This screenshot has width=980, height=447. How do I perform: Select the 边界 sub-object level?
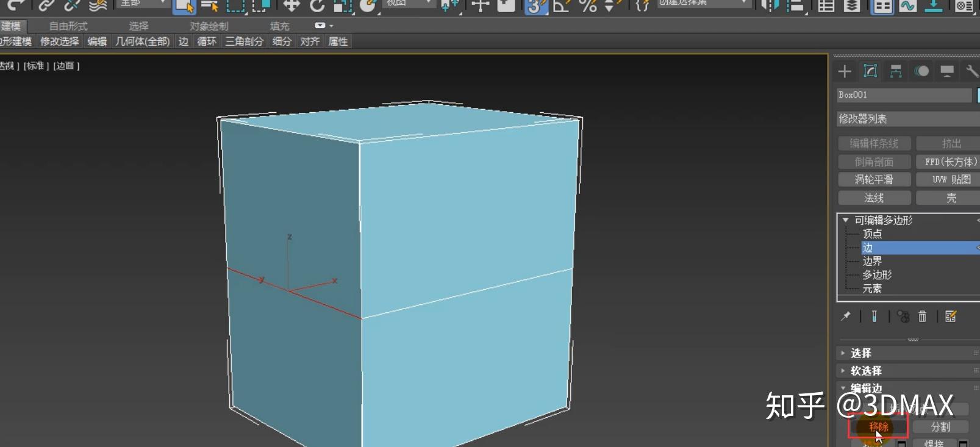coord(872,262)
